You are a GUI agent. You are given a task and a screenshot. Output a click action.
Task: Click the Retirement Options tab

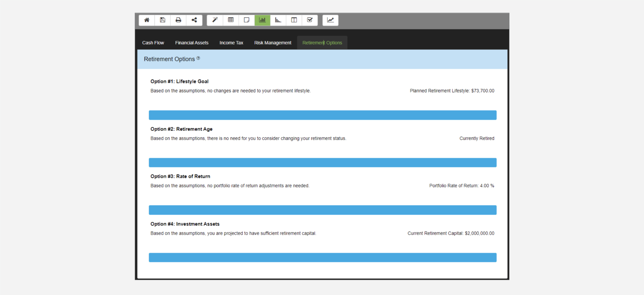click(x=322, y=43)
